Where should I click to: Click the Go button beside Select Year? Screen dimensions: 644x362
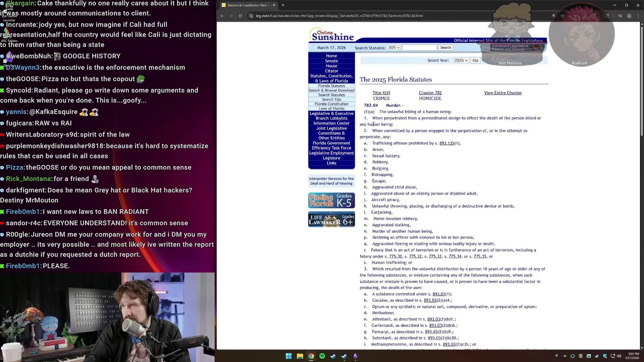475,60
